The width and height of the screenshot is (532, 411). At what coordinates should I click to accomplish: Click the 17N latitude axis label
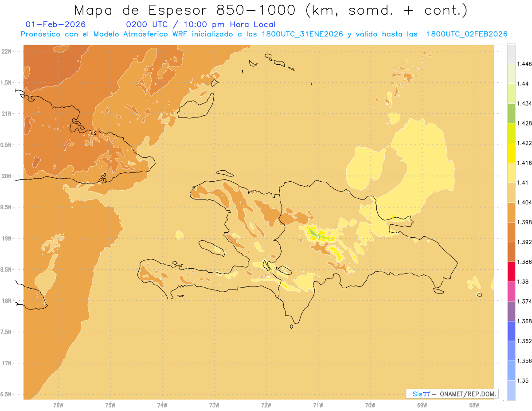point(8,363)
